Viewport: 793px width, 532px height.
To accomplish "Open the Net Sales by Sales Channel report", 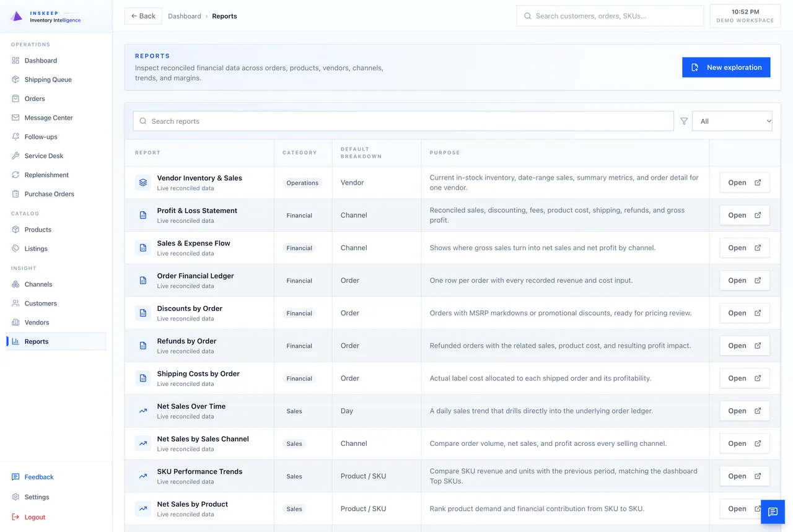I will click(x=745, y=443).
